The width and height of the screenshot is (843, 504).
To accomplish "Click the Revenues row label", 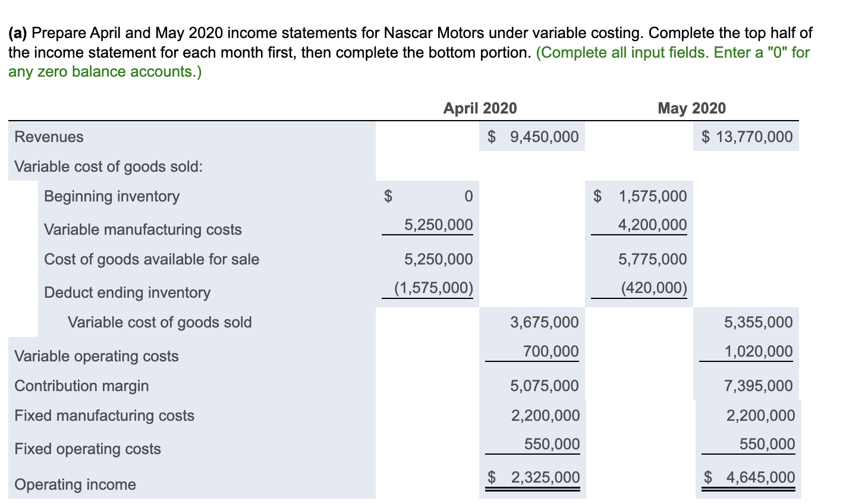I will pyautogui.click(x=49, y=137).
